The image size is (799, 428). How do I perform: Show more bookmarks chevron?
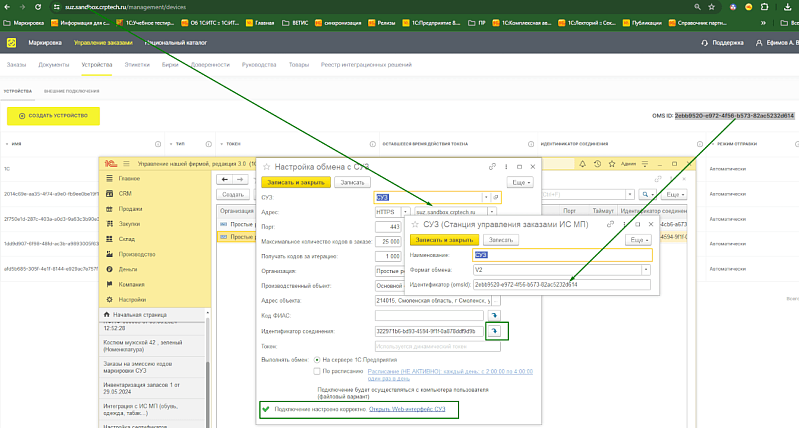(x=763, y=23)
